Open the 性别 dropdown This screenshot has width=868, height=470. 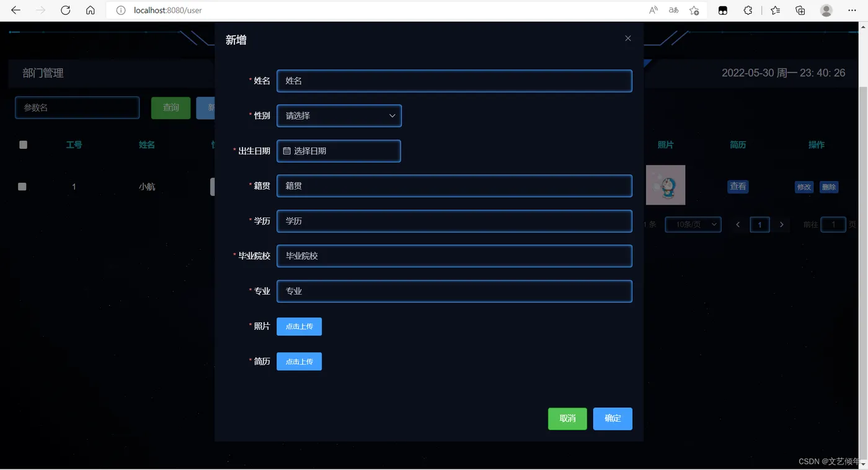click(339, 116)
